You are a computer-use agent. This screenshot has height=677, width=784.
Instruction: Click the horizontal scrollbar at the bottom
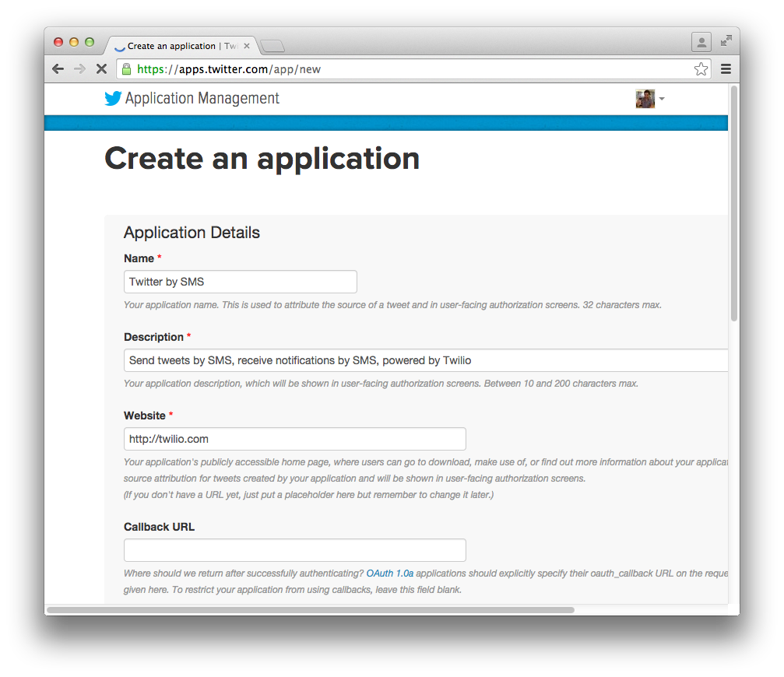pos(311,609)
